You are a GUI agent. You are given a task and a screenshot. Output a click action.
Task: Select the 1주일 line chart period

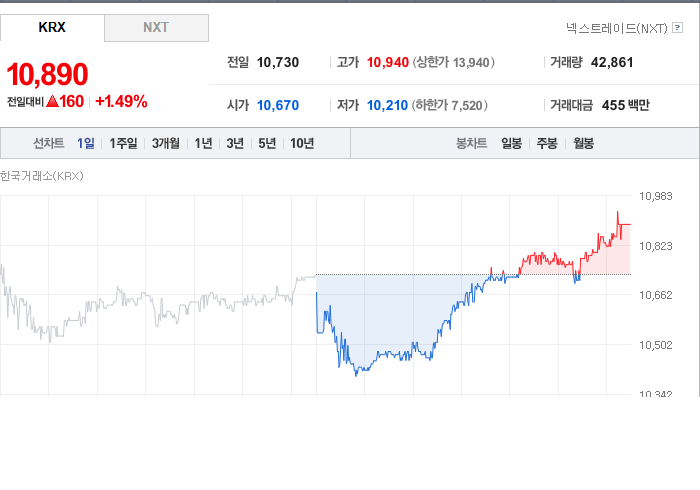click(123, 143)
